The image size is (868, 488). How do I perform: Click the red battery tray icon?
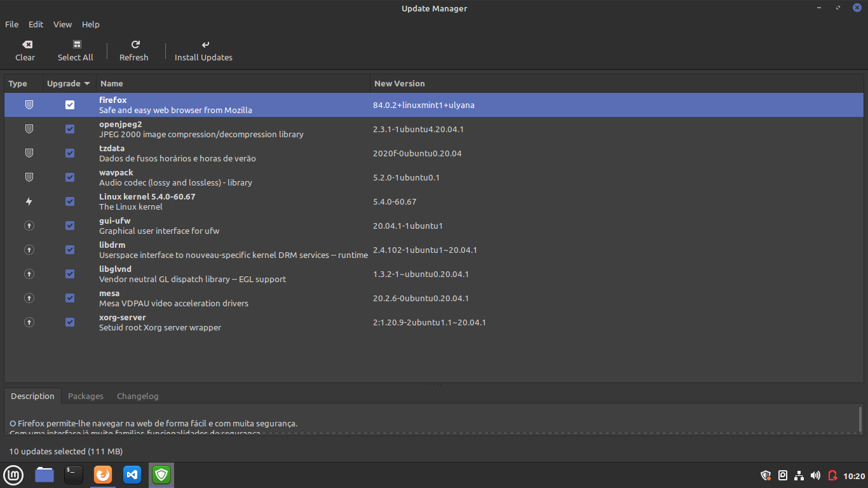pos(832,475)
